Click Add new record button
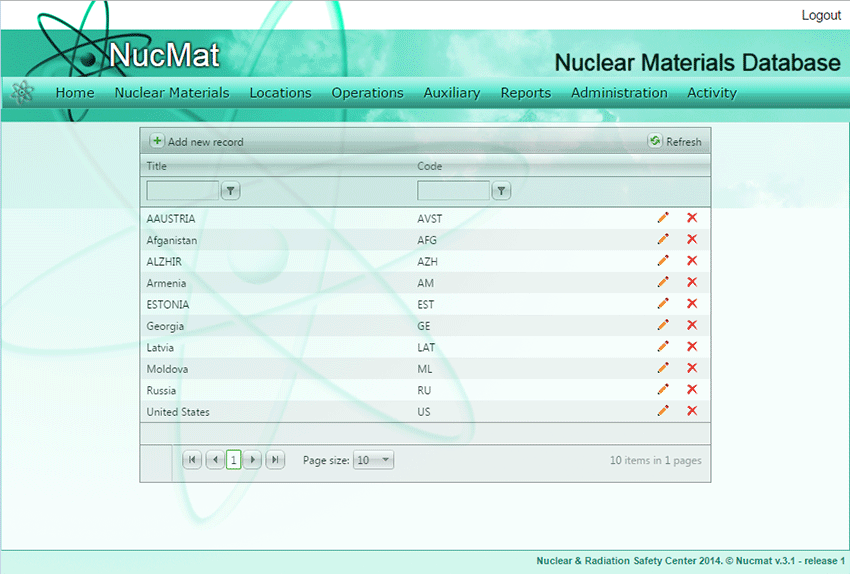This screenshot has height=574, width=850. [197, 142]
